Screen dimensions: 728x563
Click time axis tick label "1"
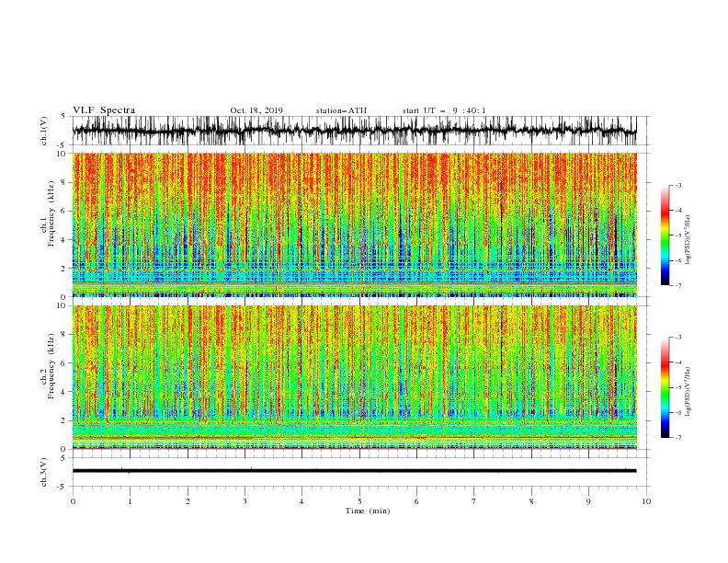[x=130, y=501]
